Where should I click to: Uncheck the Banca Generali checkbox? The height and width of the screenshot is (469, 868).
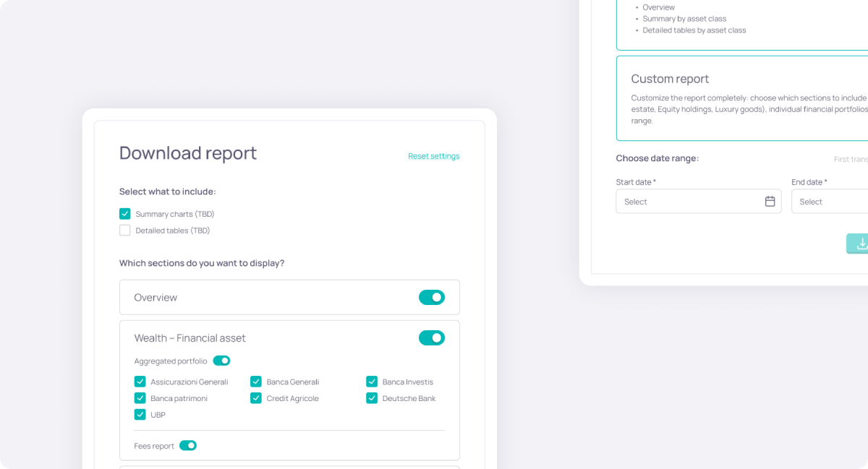tap(256, 382)
